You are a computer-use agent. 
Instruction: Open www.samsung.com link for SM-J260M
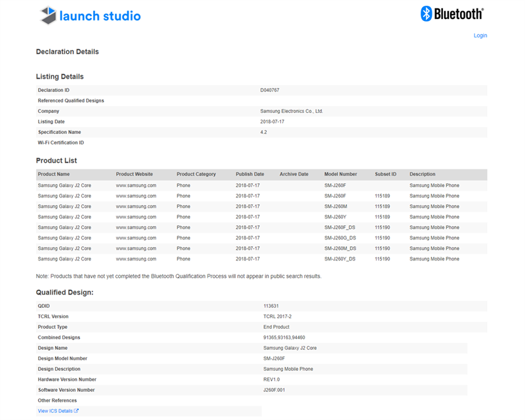point(136,206)
